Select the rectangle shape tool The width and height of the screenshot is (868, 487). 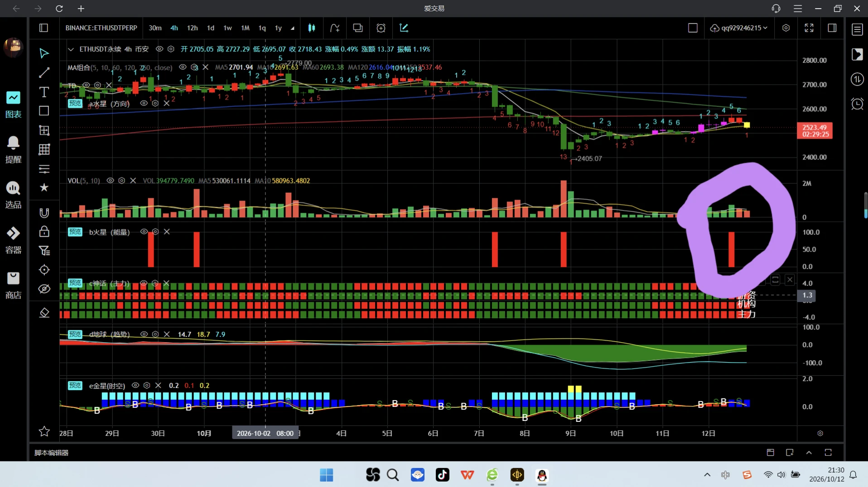[44, 111]
